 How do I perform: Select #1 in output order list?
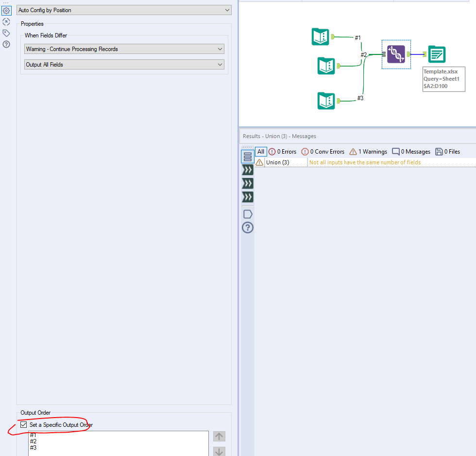point(33,435)
